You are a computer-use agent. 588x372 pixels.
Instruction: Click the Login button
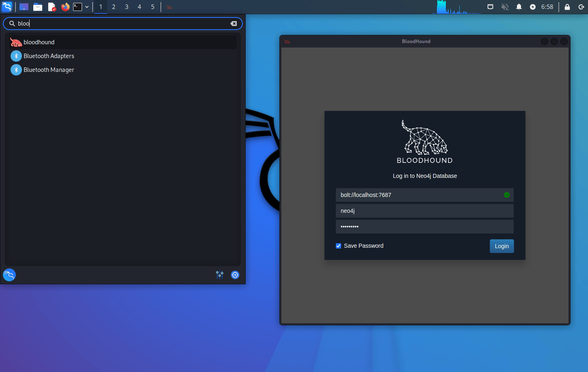point(502,246)
